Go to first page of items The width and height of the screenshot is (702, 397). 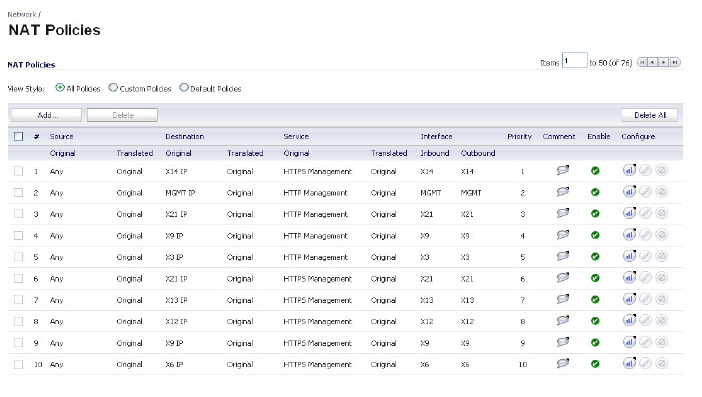coord(642,62)
